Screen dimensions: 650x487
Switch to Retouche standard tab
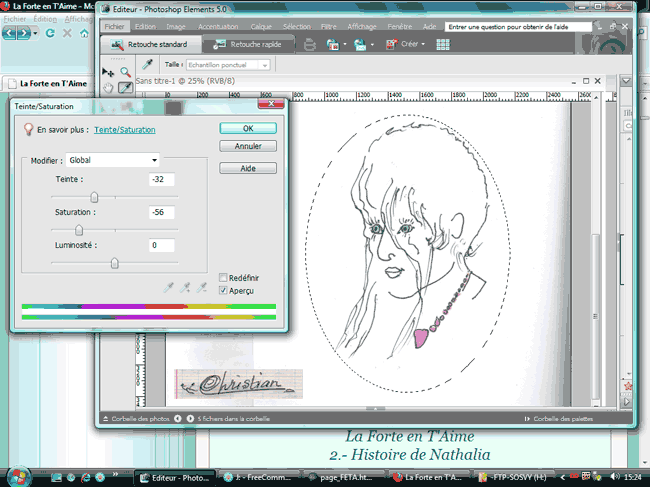(151, 44)
